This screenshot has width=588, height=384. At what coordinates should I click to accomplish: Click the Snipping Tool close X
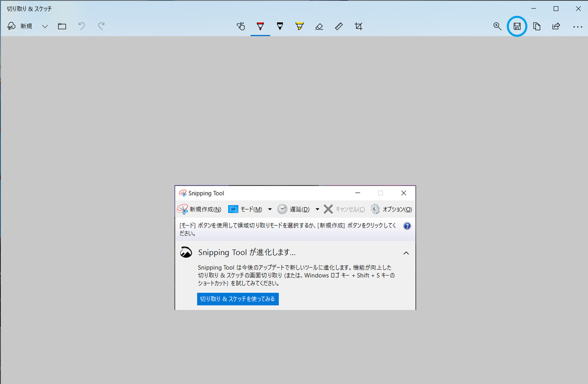(404, 193)
